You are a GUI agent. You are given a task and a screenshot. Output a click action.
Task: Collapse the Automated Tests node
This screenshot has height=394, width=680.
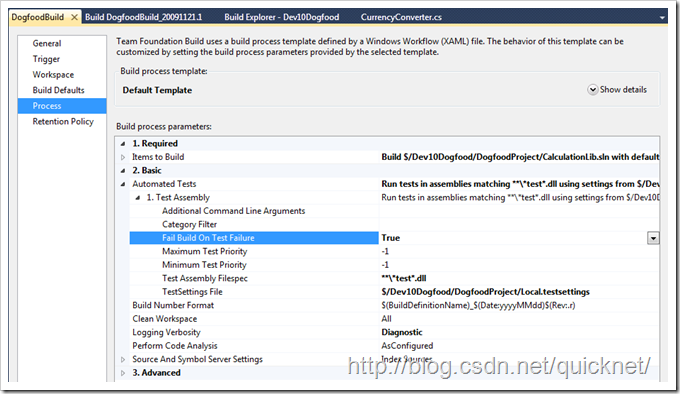123,184
